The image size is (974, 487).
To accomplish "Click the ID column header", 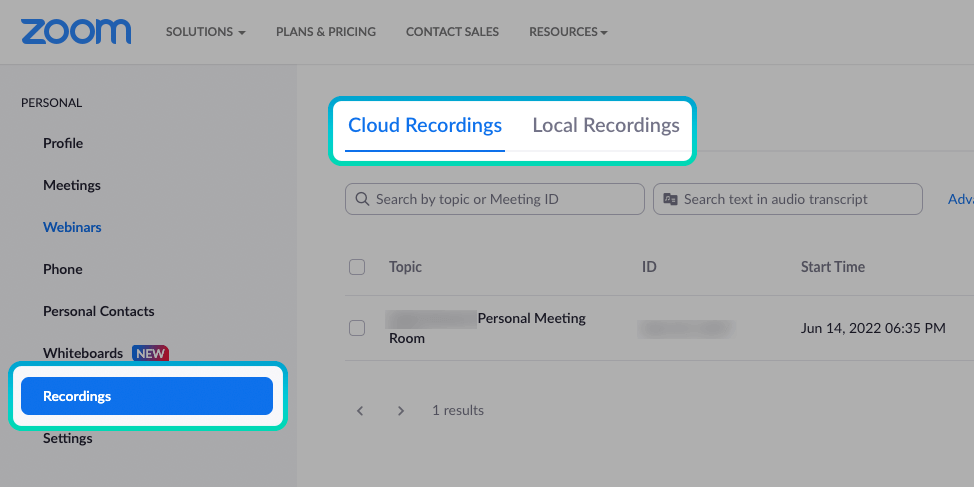I will (x=649, y=267).
